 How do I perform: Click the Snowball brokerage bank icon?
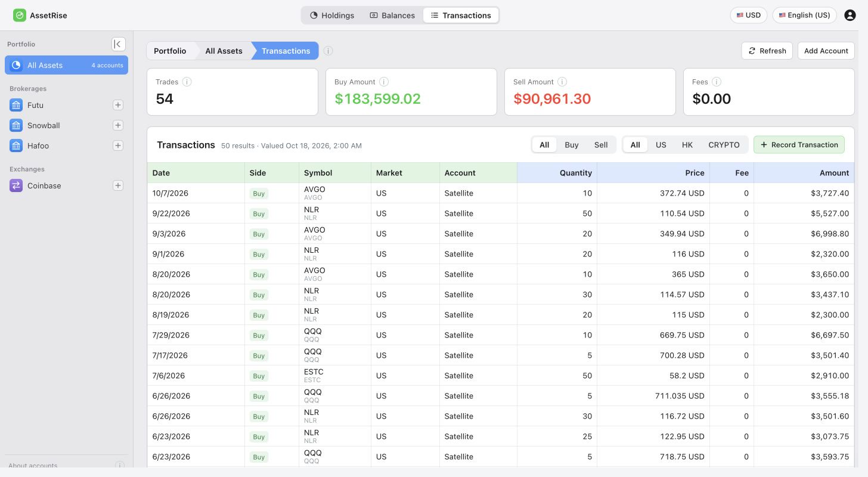point(16,125)
